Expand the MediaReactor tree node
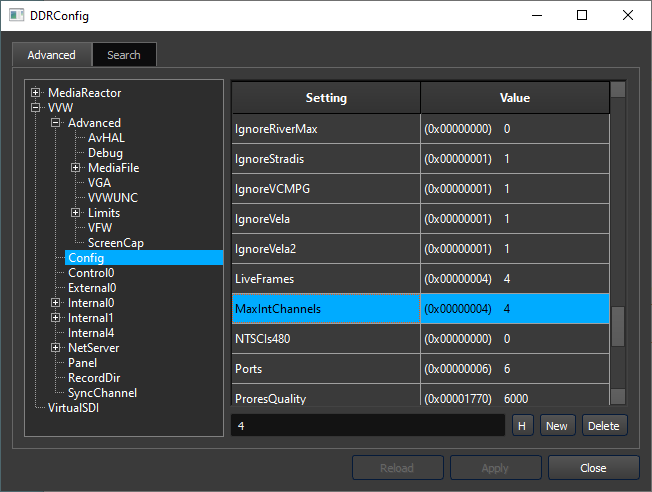This screenshot has width=652, height=492. [x=36, y=92]
